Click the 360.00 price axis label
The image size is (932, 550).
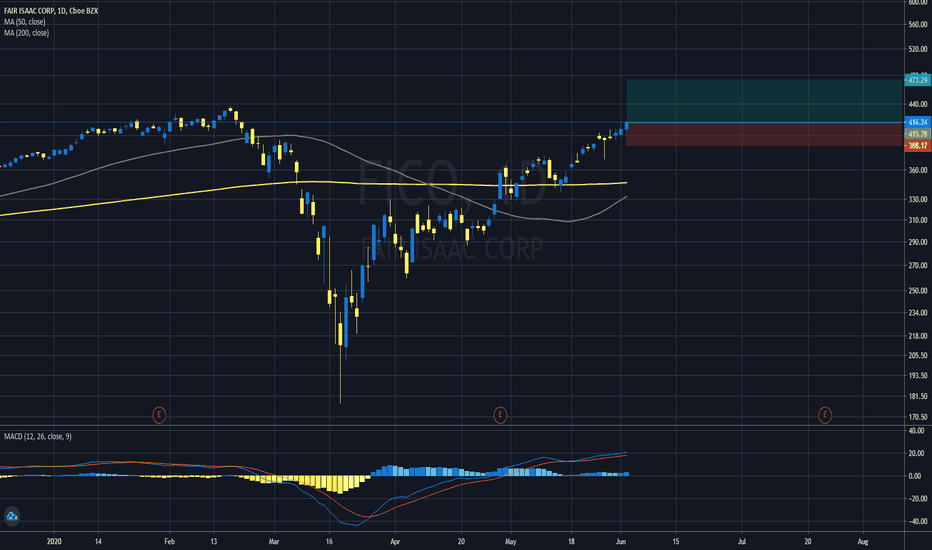918,170
